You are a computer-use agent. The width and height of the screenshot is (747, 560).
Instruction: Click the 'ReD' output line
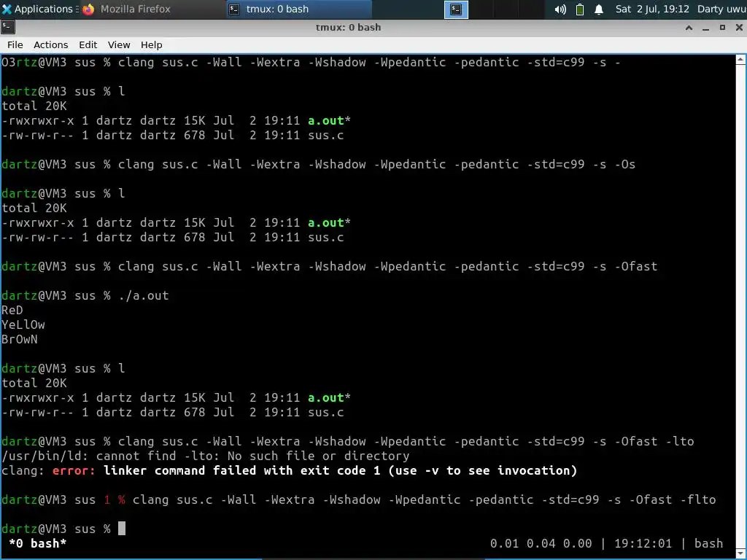[12, 310]
